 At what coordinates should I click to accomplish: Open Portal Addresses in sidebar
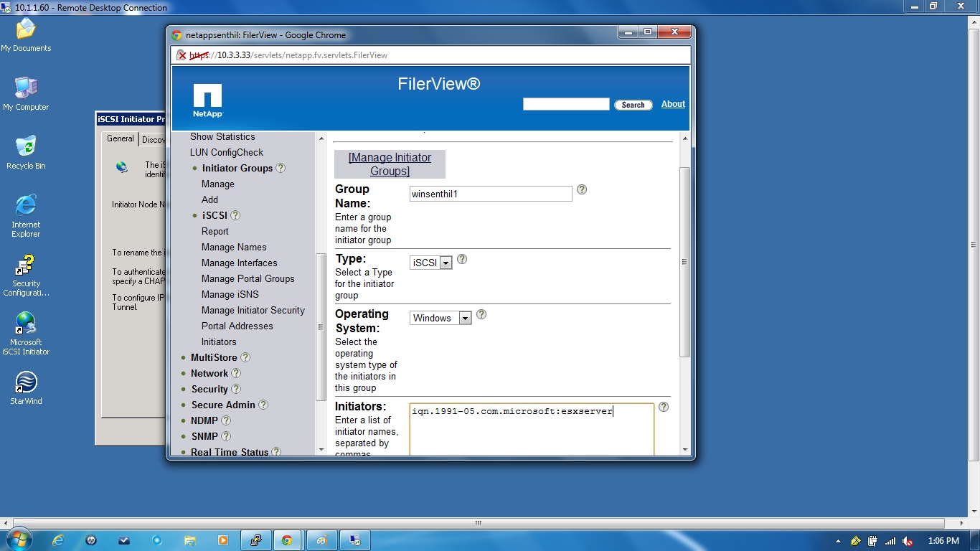237,326
